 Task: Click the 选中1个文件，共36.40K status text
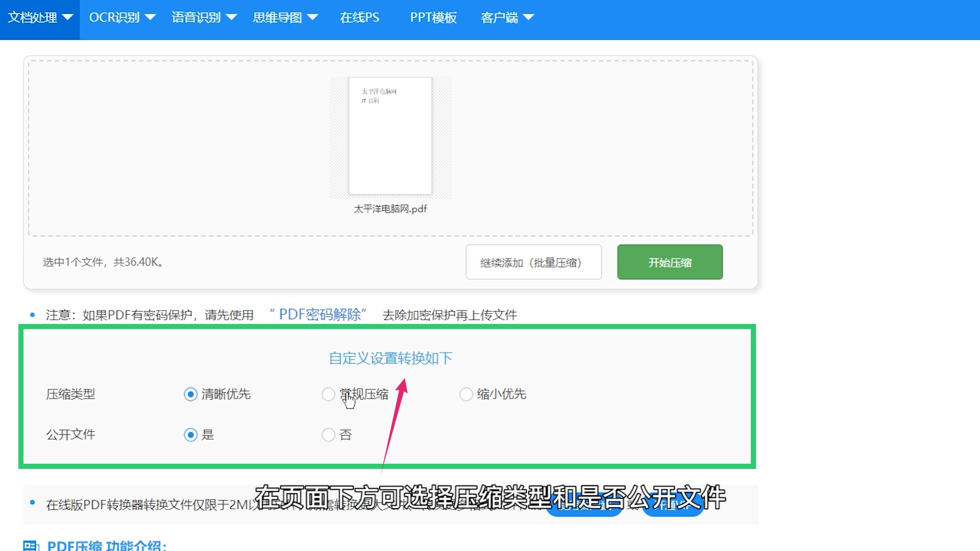(104, 262)
